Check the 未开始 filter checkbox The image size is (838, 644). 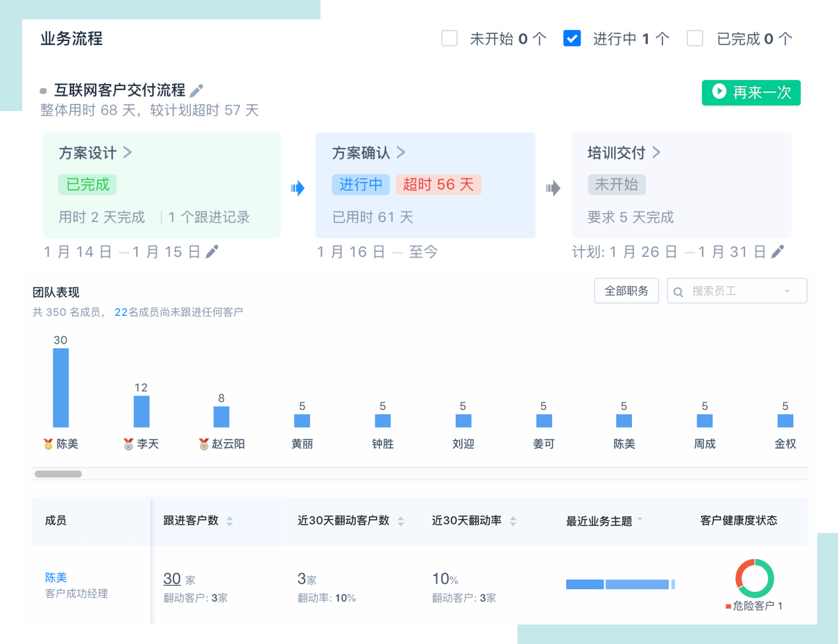(450, 38)
